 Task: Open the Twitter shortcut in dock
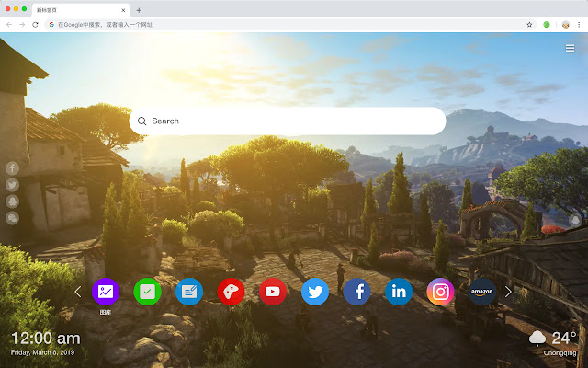(x=315, y=292)
